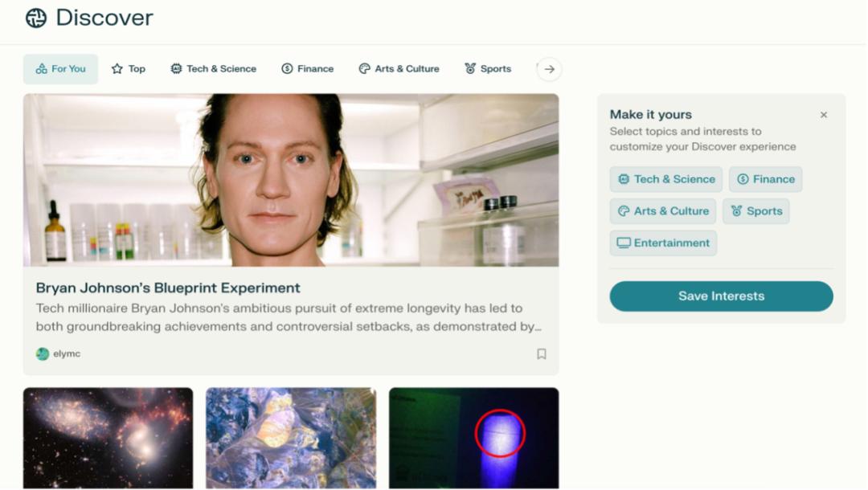Viewport: 868px width, 490px height.
Task: Enable the Entertainment interest chip
Action: [x=663, y=243]
